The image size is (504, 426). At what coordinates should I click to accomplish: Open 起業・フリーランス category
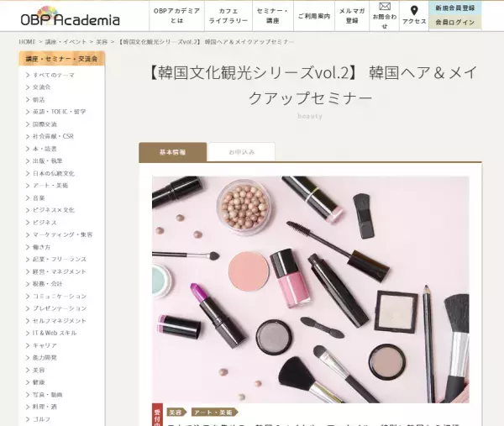tap(60, 259)
